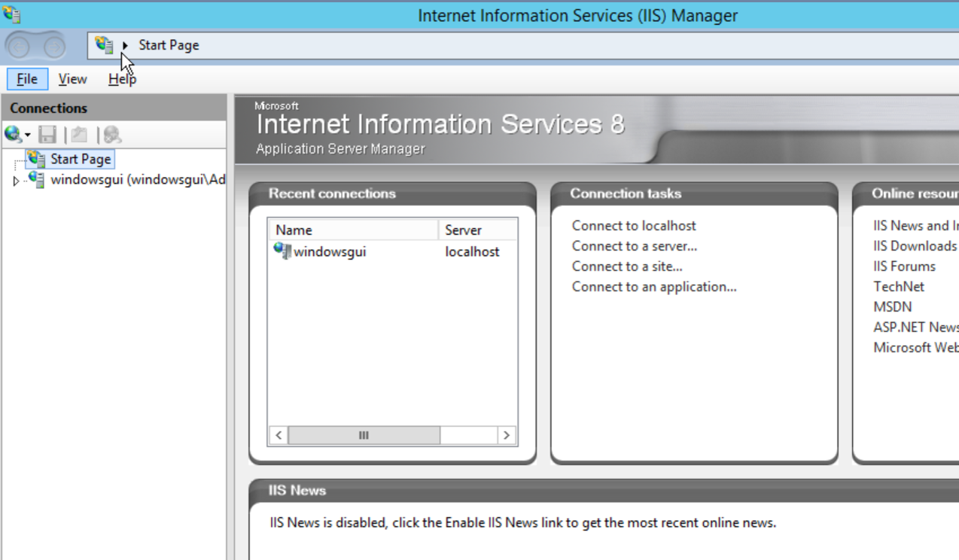Open the IIS Downloads online resource
This screenshot has height=560, width=959.
[x=915, y=246]
